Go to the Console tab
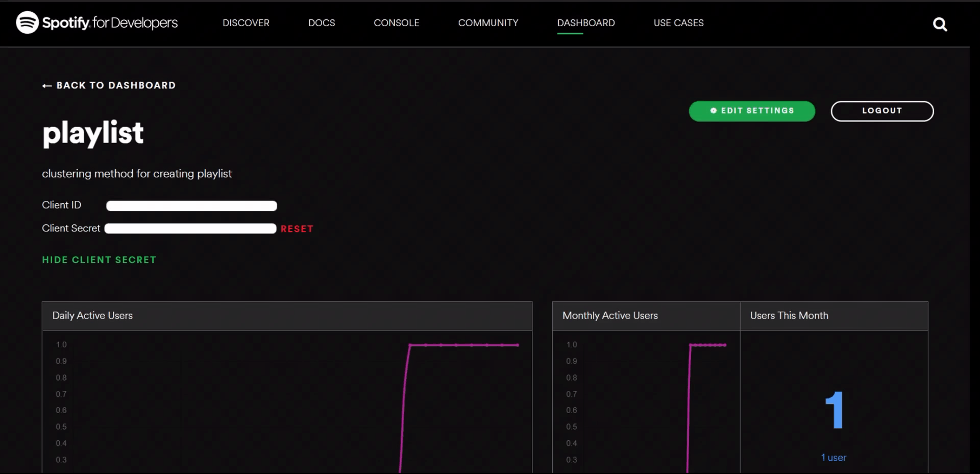The width and height of the screenshot is (980, 474). pos(397,22)
